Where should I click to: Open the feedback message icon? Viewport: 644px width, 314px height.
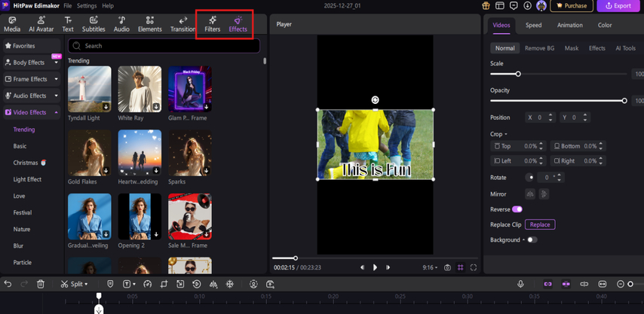(514, 6)
